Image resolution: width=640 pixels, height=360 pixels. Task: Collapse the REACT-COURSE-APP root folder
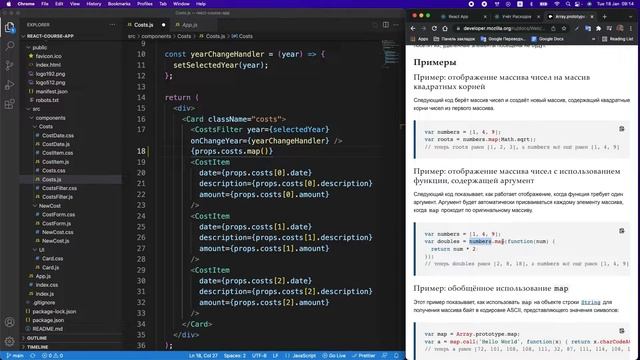(x=50, y=36)
